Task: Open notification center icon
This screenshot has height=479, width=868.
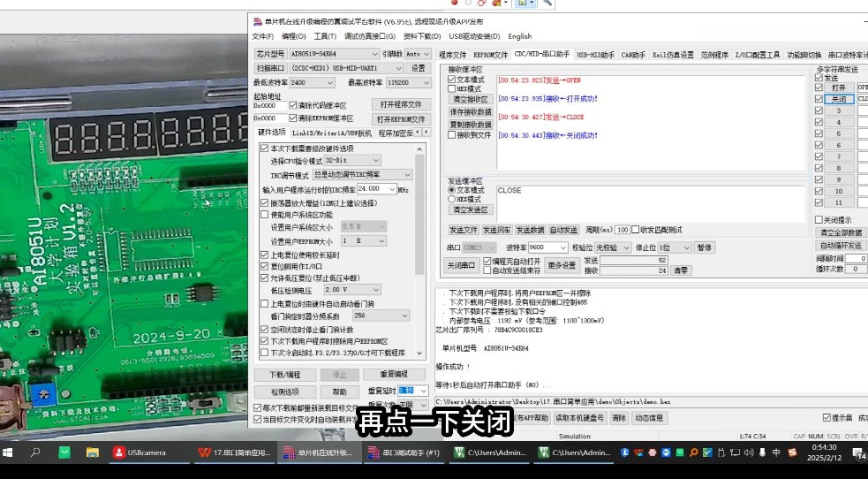Action: (x=859, y=453)
